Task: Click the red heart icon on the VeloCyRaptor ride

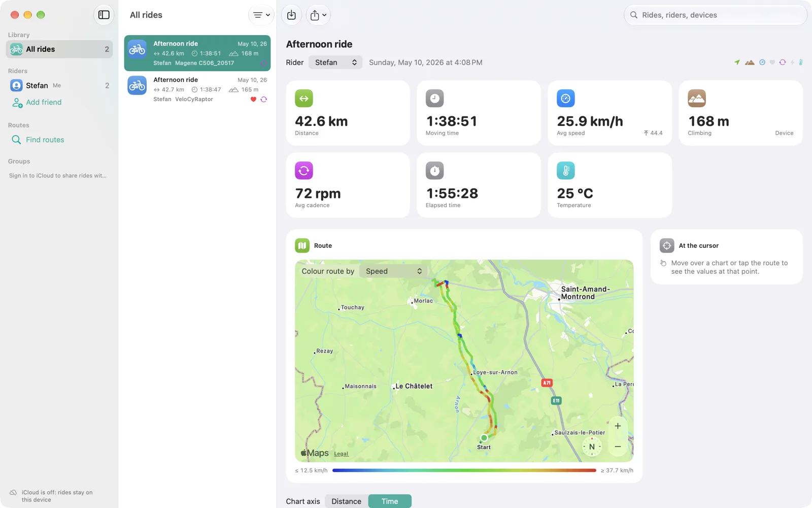Action: (253, 100)
